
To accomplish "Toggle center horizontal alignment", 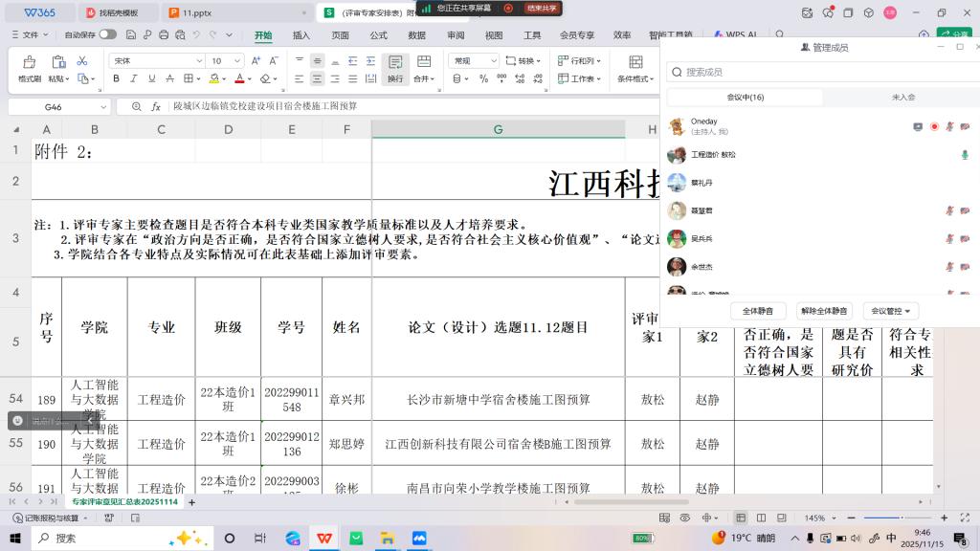I will [x=317, y=78].
